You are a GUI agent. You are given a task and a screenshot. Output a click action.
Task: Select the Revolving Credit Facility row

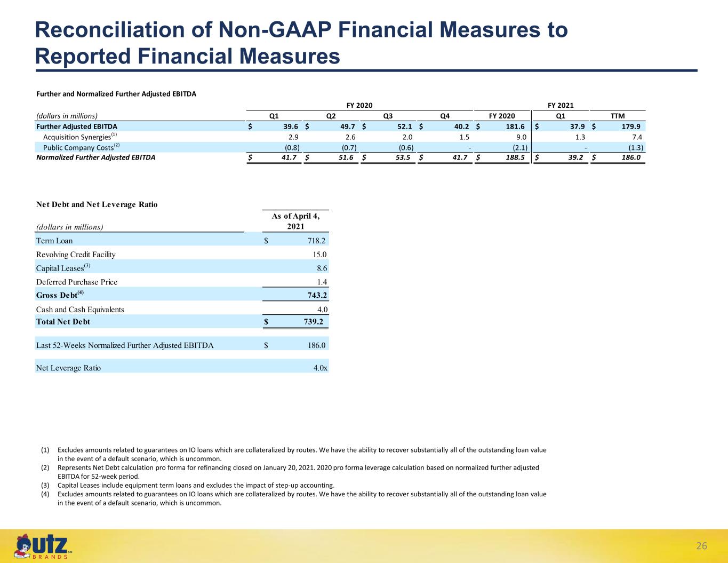[181, 255]
